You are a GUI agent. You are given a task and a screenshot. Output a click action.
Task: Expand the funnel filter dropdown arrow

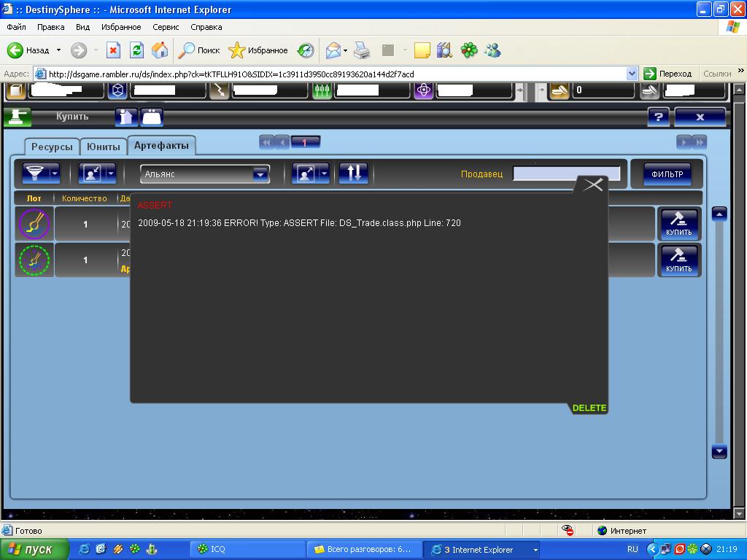54,174
